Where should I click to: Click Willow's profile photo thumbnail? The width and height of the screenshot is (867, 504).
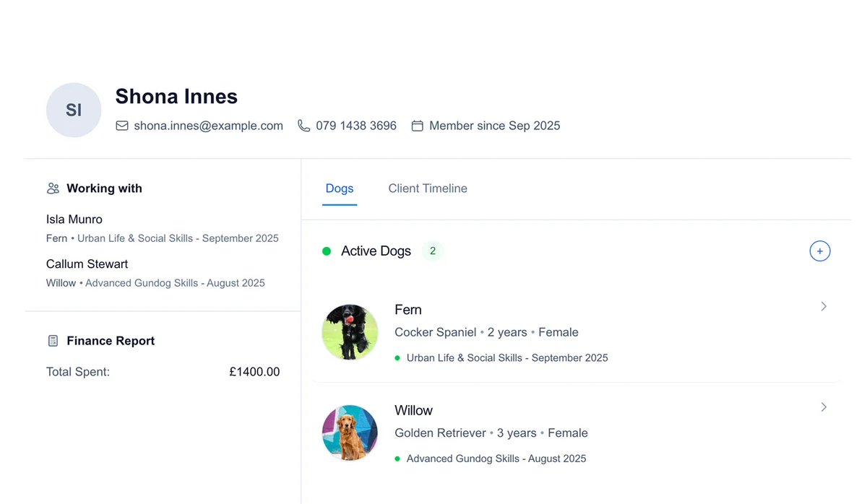(350, 433)
